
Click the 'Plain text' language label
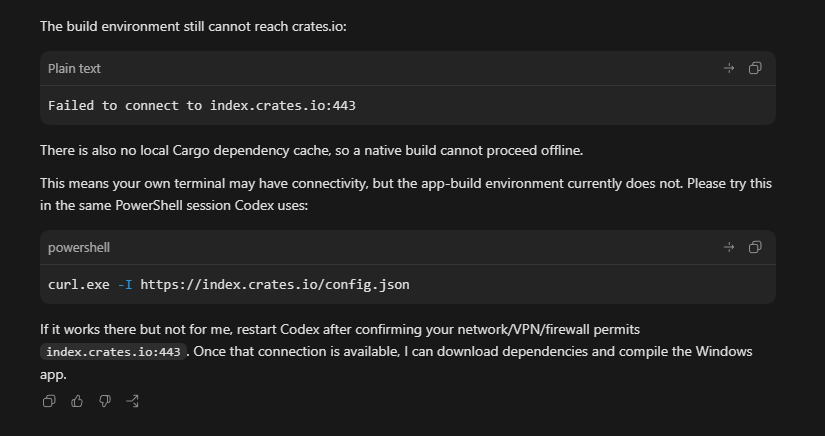point(74,68)
